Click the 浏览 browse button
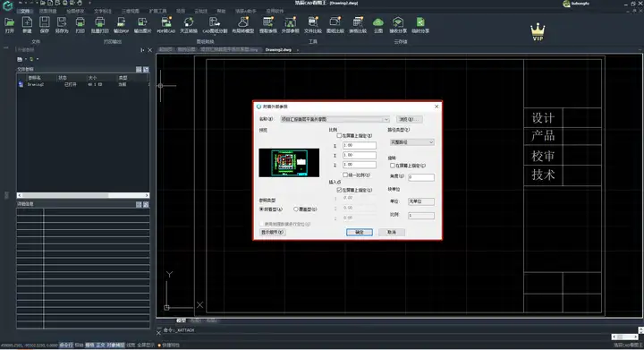This screenshot has width=644, height=350. pyautogui.click(x=410, y=119)
